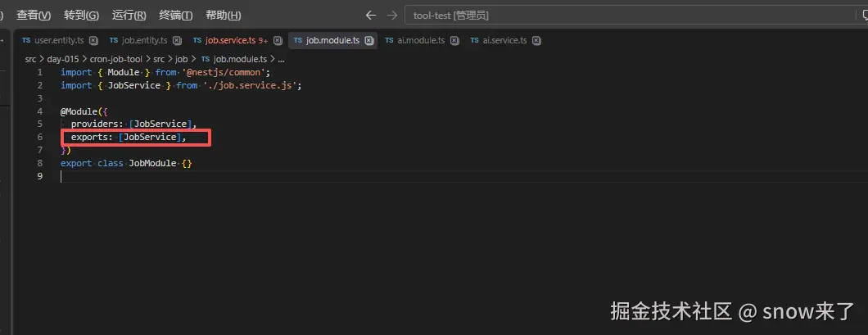Close the user.entity.ts tab
This screenshot has width=868, height=335.
[x=93, y=40]
